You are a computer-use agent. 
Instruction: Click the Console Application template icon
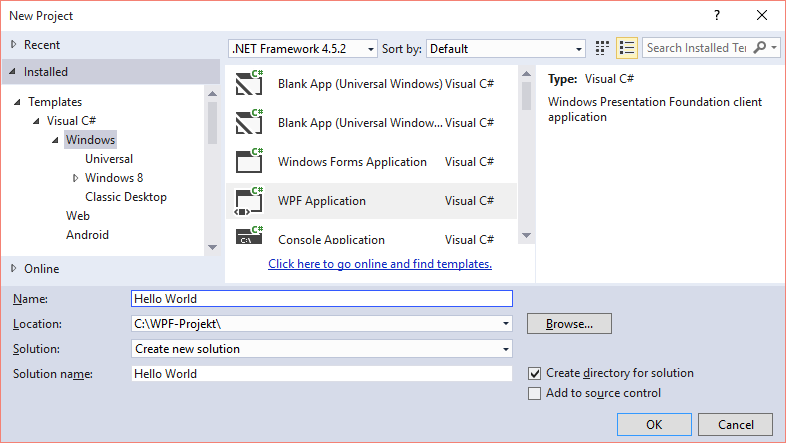(249, 235)
